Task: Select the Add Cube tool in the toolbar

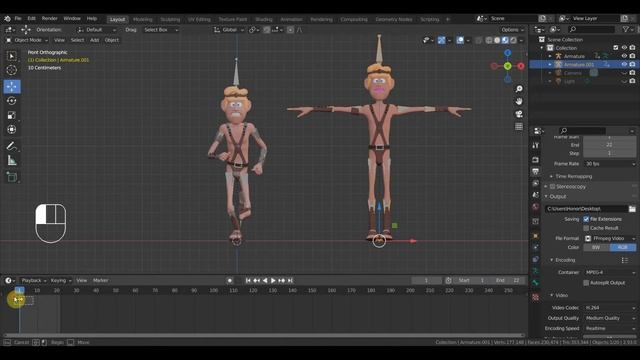Action: click(x=11, y=177)
